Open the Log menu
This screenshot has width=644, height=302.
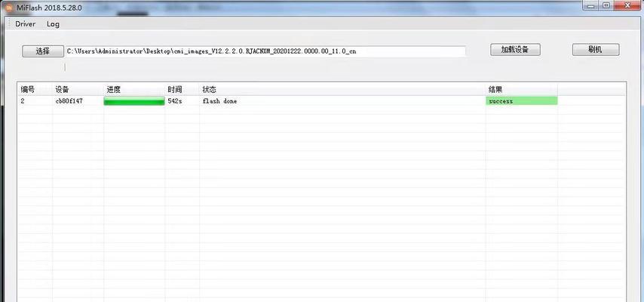[53, 24]
